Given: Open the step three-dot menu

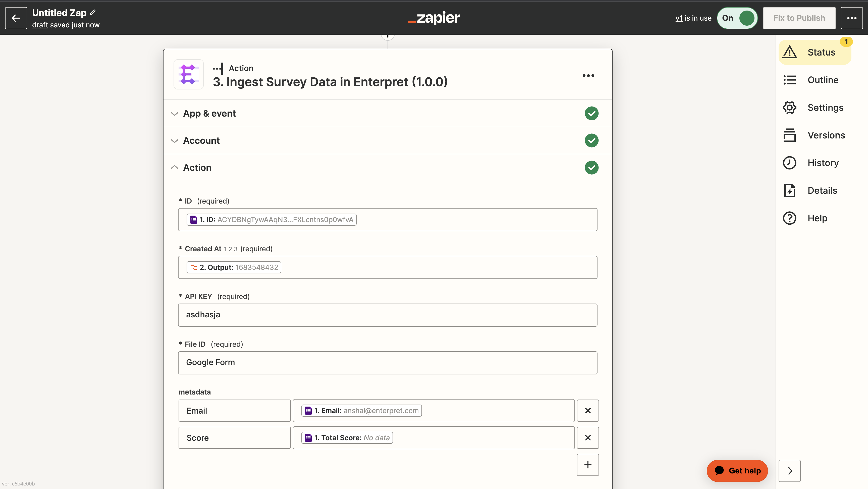Looking at the screenshot, I should 588,76.
